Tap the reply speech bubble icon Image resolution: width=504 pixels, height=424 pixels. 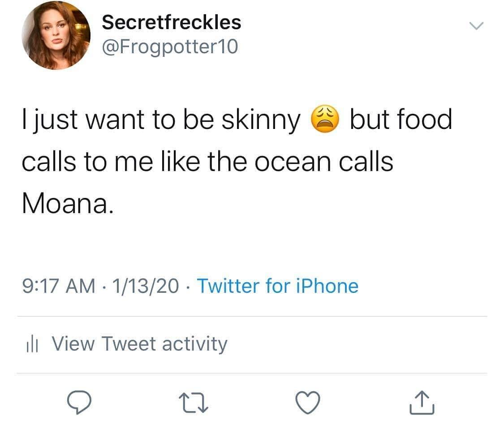[x=79, y=401]
